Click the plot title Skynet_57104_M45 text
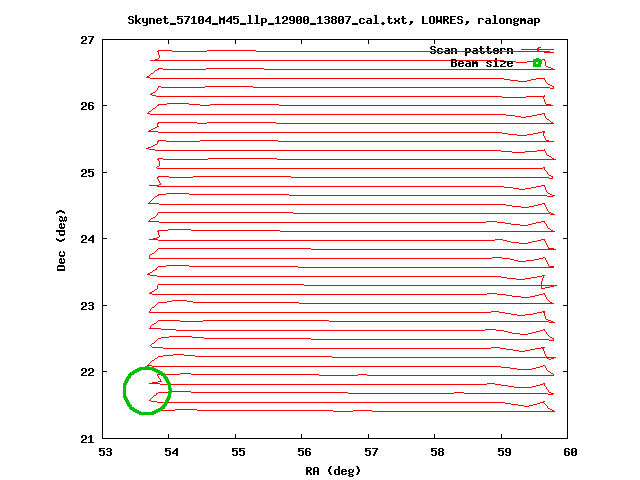This screenshot has height=480, width=640. (x=333, y=20)
